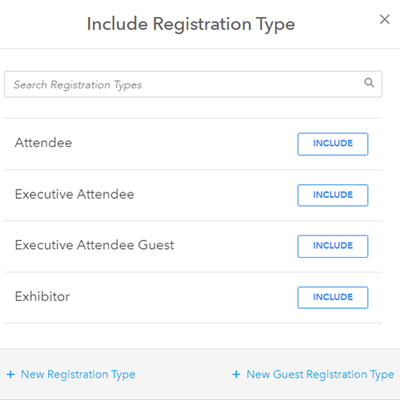The width and height of the screenshot is (400, 400).
Task: Close the Include Registration Type dialog
Action: 385,19
